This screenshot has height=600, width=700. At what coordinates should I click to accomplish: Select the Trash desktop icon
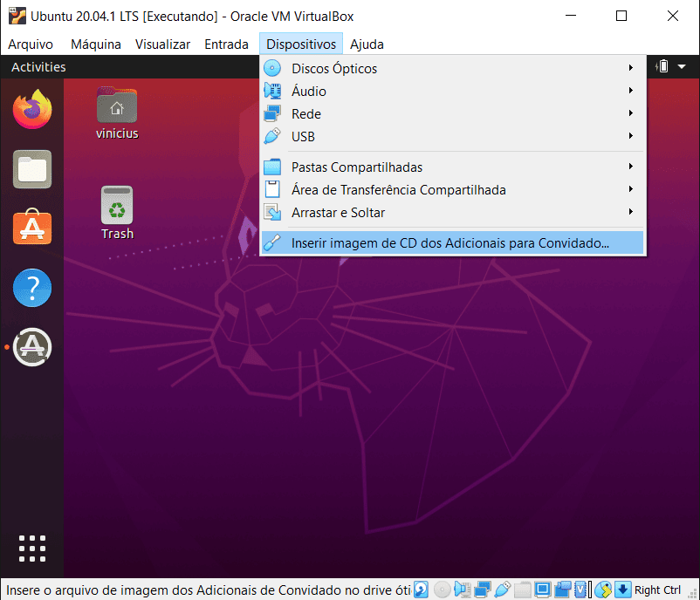(x=117, y=214)
